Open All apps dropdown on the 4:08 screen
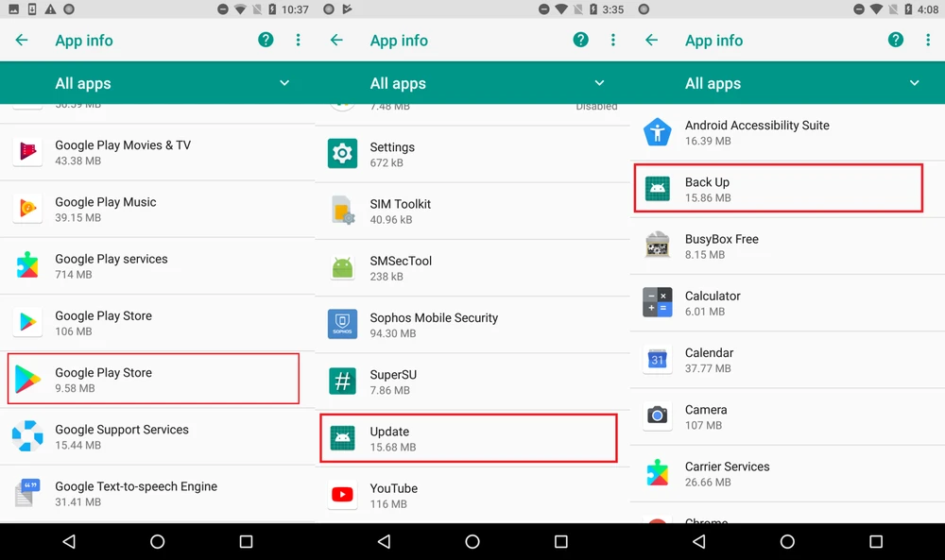Viewport: 945px width, 560px height. point(914,83)
